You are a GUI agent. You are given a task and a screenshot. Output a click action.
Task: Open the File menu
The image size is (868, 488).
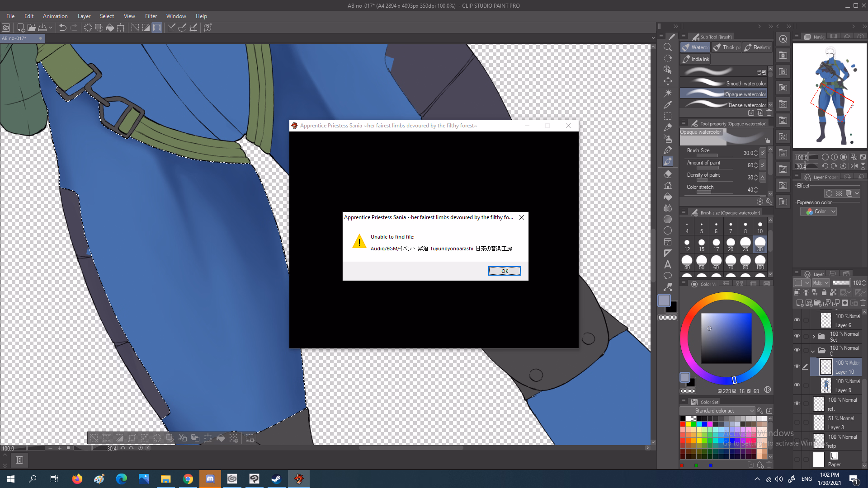coord(10,16)
